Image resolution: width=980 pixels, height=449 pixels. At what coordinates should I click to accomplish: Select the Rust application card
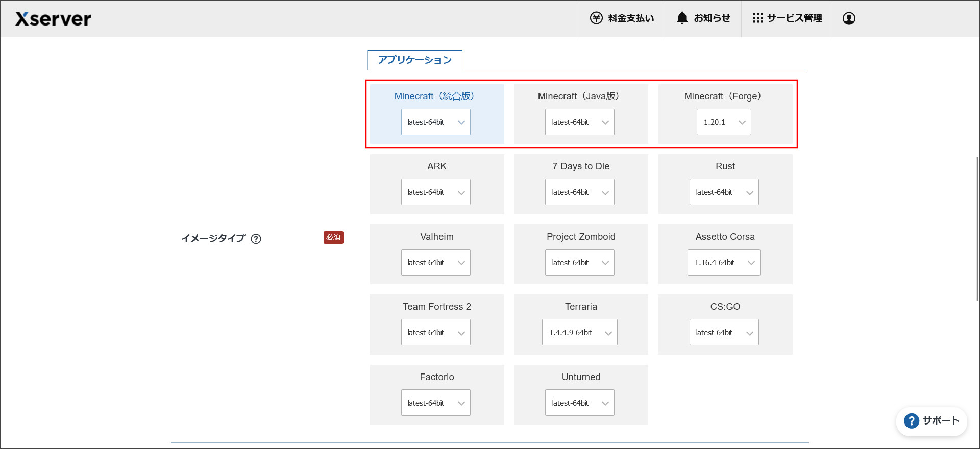click(x=725, y=184)
